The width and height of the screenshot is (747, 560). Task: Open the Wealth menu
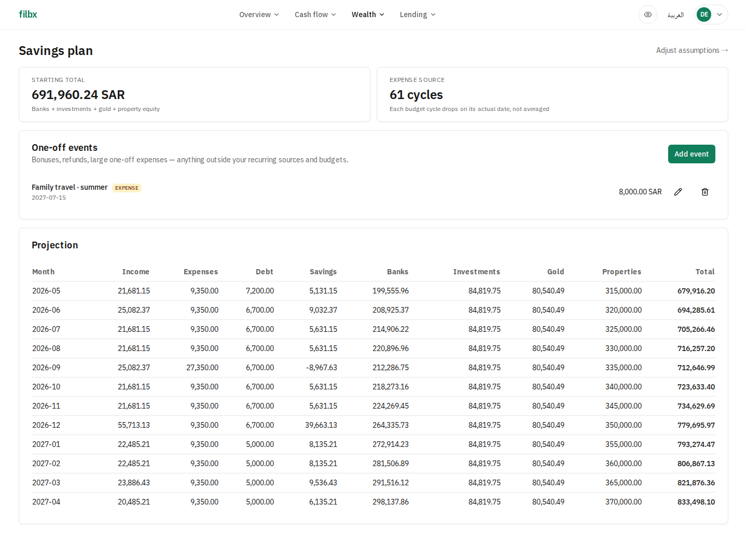[368, 15]
